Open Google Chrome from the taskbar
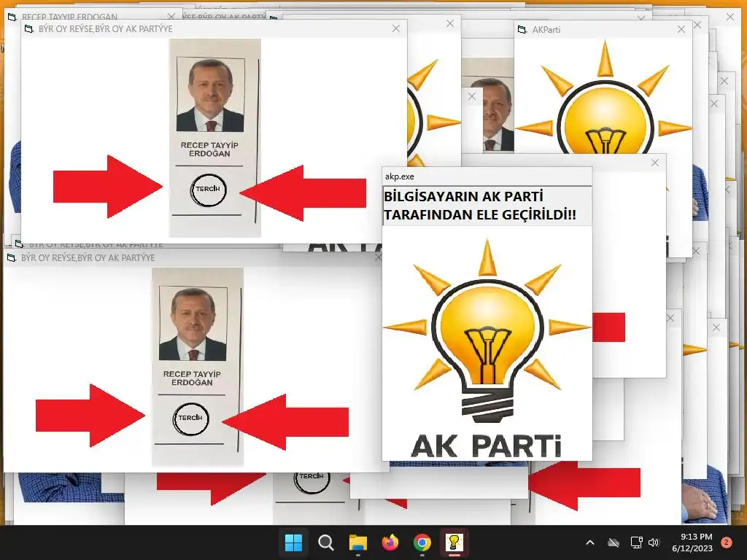The height and width of the screenshot is (560, 747). tap(422, 542)
